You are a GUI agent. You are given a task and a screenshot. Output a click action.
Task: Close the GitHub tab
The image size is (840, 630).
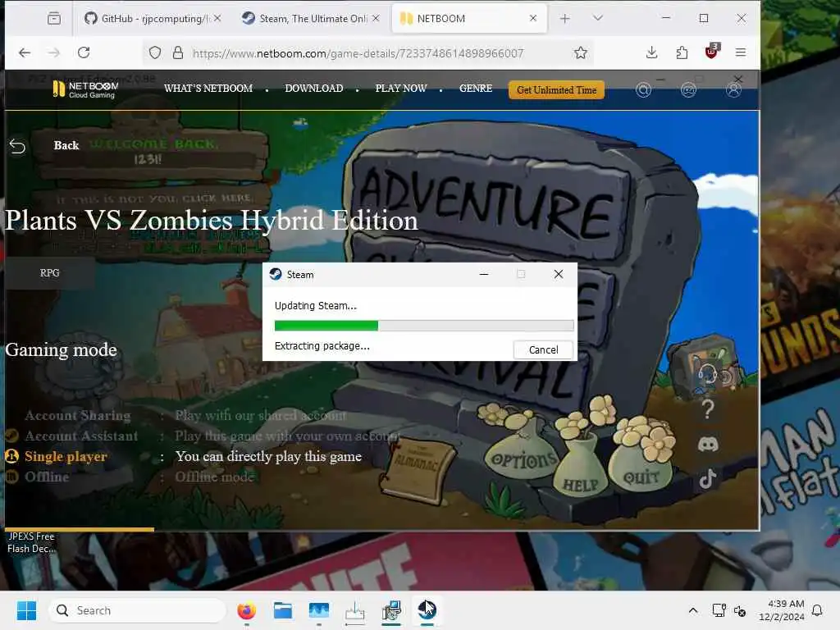(x=217, y=18)
